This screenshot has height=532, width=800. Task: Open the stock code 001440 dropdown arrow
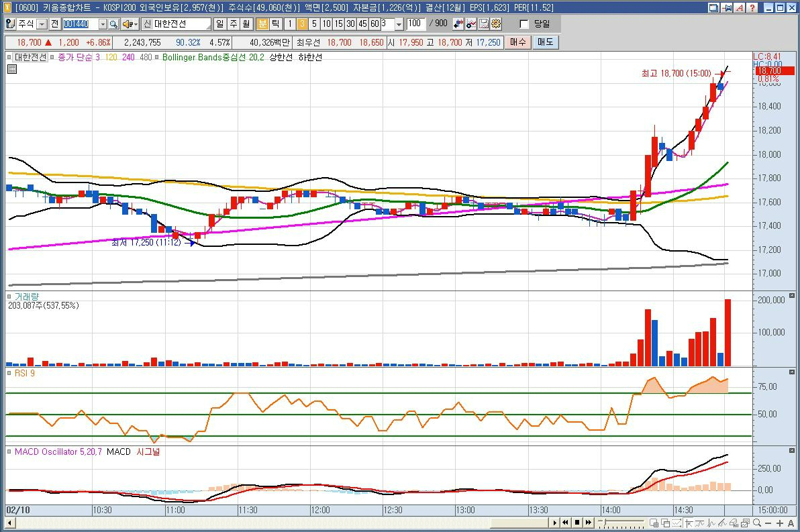click(103, 24)
